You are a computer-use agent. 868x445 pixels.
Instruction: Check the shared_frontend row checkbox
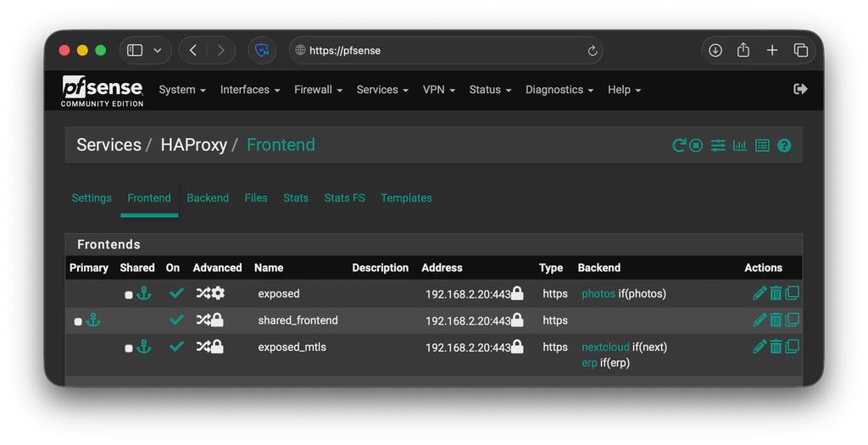click(78, 321)
